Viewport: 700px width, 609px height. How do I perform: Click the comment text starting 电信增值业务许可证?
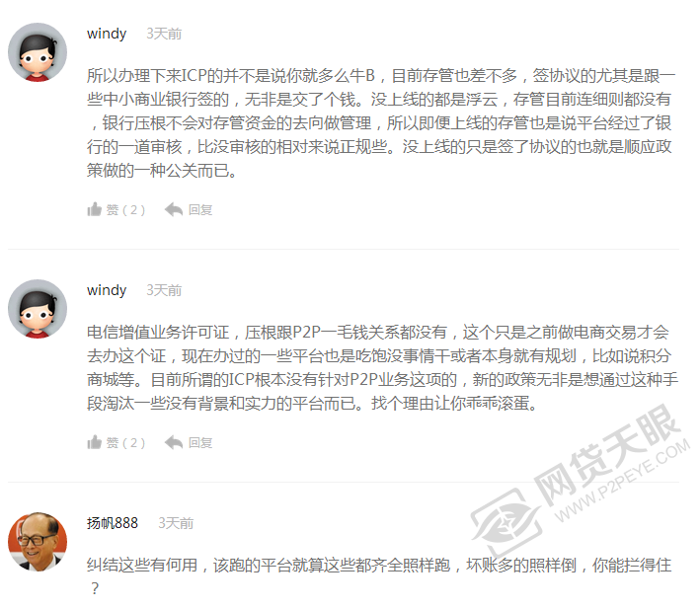pos(382,367)
